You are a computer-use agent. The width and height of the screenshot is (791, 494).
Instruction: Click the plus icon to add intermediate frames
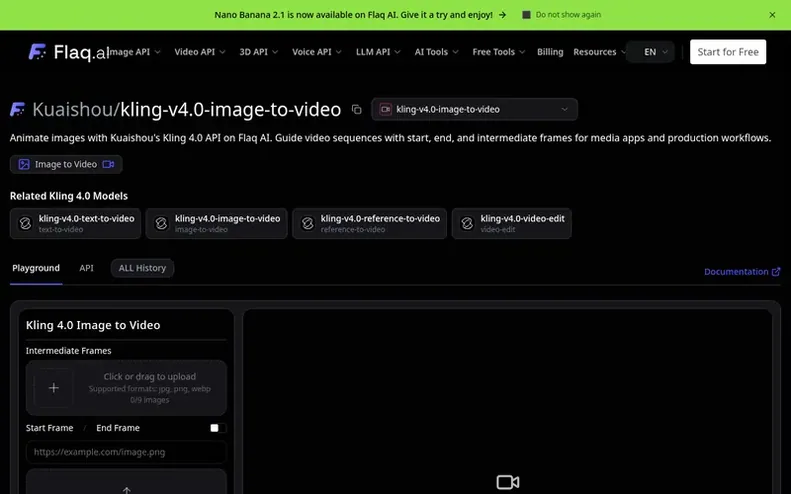click(x=53, y=388)
